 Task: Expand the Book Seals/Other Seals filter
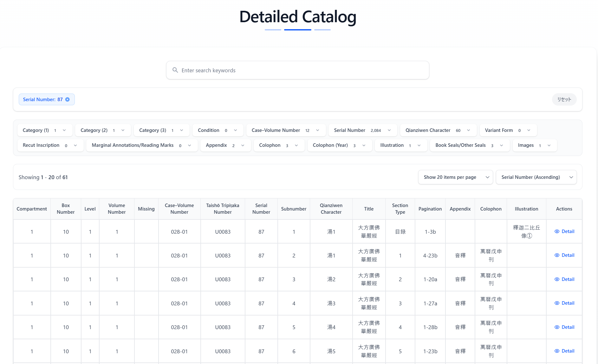click(469, 145)
